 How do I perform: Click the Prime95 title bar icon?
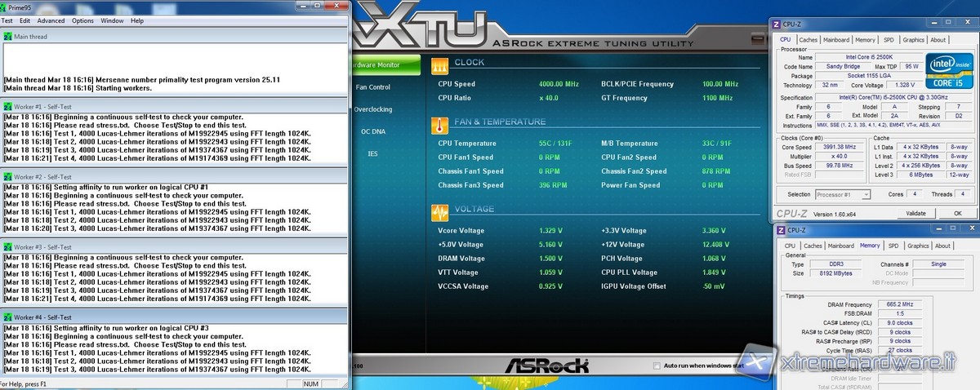point(6,7)
